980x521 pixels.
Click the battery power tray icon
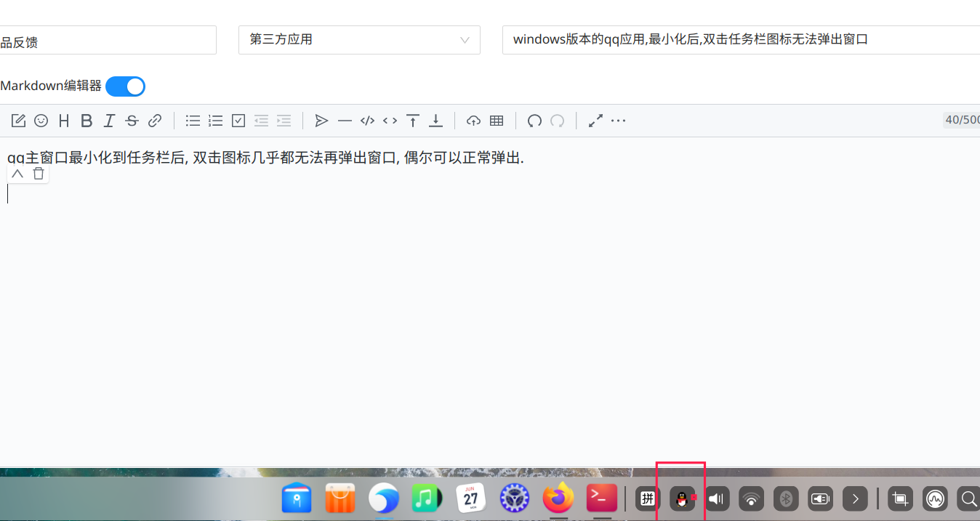pyautogui.click(x=821, y=498)
